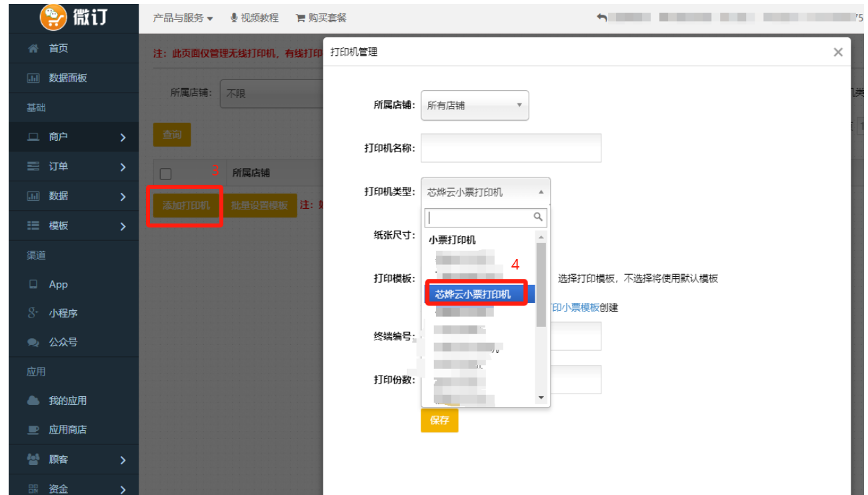Collapse the 打印机类型 select box
The height and width of the screenshot is (495, 868).
(x=485, y=192)
